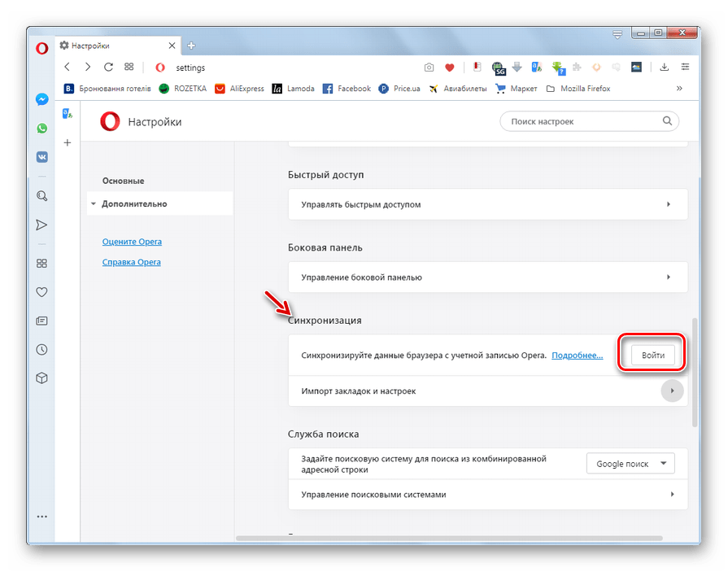Open sidebar setup three-dots menu

(x=41, y=517)
